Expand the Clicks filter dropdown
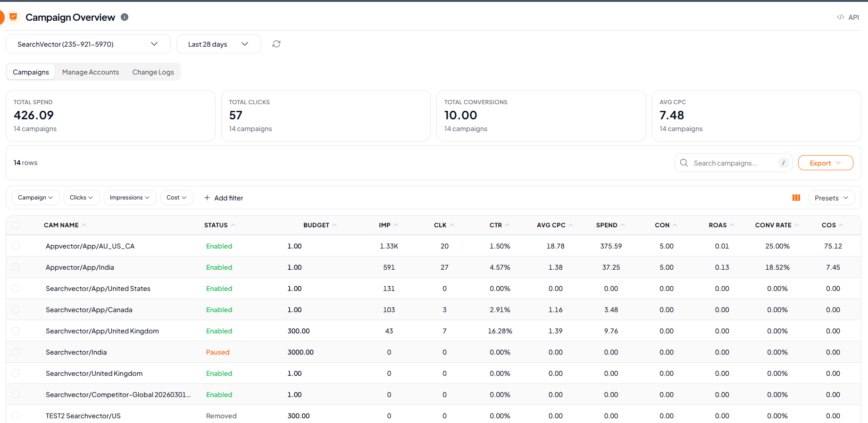Screen dimensions: 868x423 pos(82,198)
